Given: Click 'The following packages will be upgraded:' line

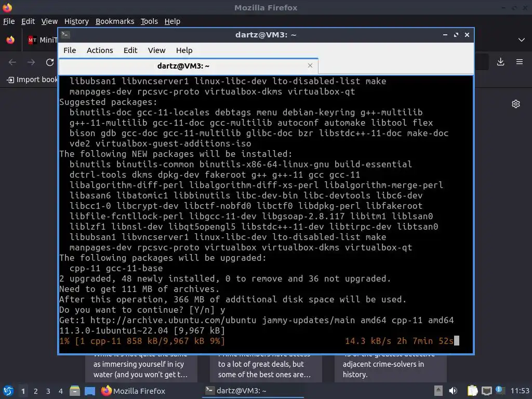Looking at the screenshot, I should click(x=163, y=258).
